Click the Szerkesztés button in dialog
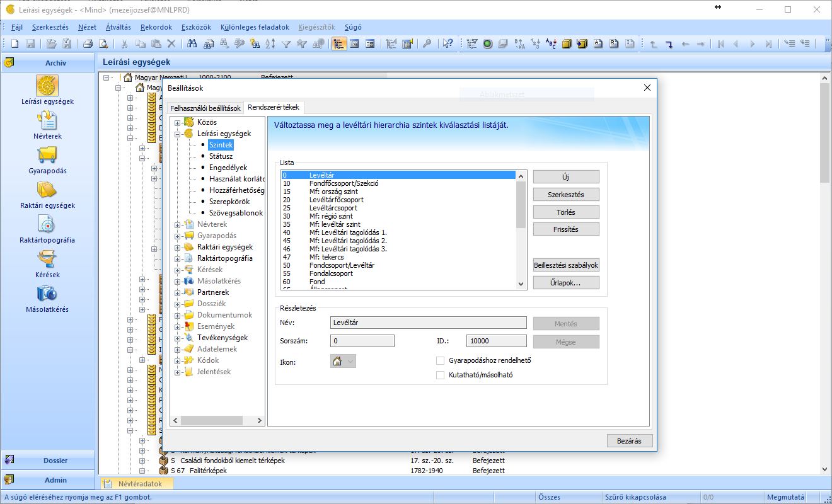 [566, 195]
